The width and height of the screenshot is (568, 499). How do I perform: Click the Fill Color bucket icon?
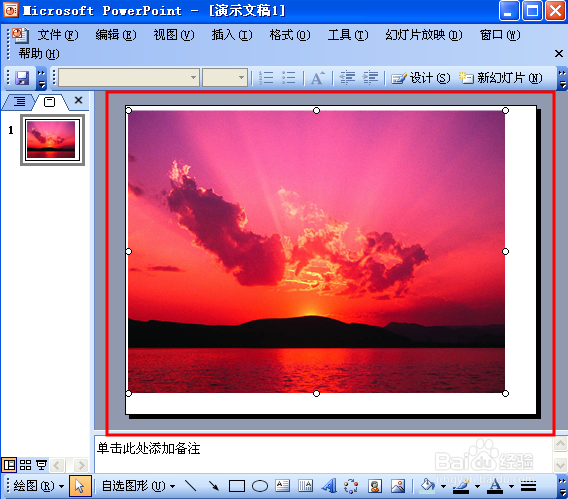(x=427, y=486)
